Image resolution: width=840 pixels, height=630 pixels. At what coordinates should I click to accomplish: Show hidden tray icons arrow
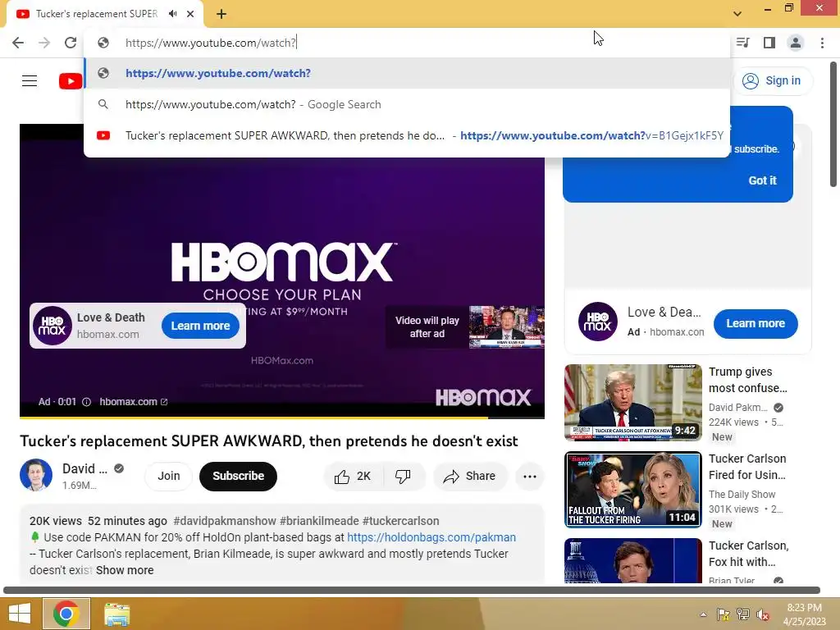click(703, 614)
